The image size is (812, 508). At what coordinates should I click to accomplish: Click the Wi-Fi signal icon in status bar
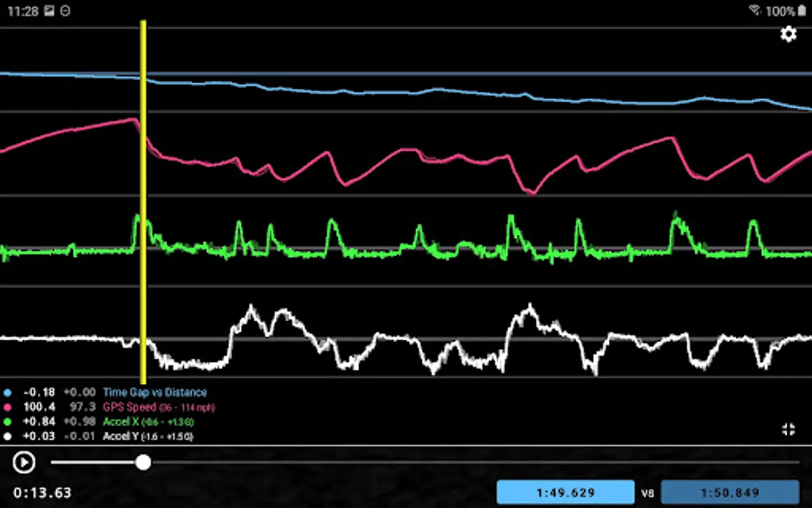[x=755, y=10]
